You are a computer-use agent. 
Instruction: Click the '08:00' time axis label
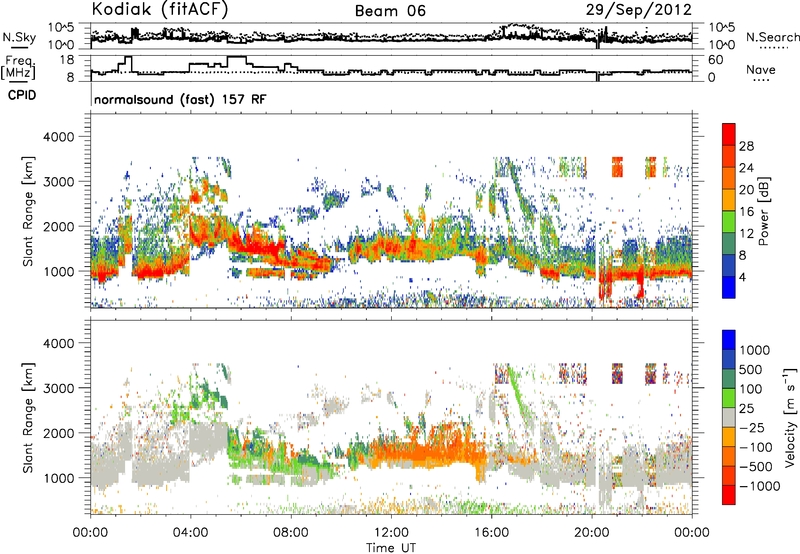pos(291,533)
